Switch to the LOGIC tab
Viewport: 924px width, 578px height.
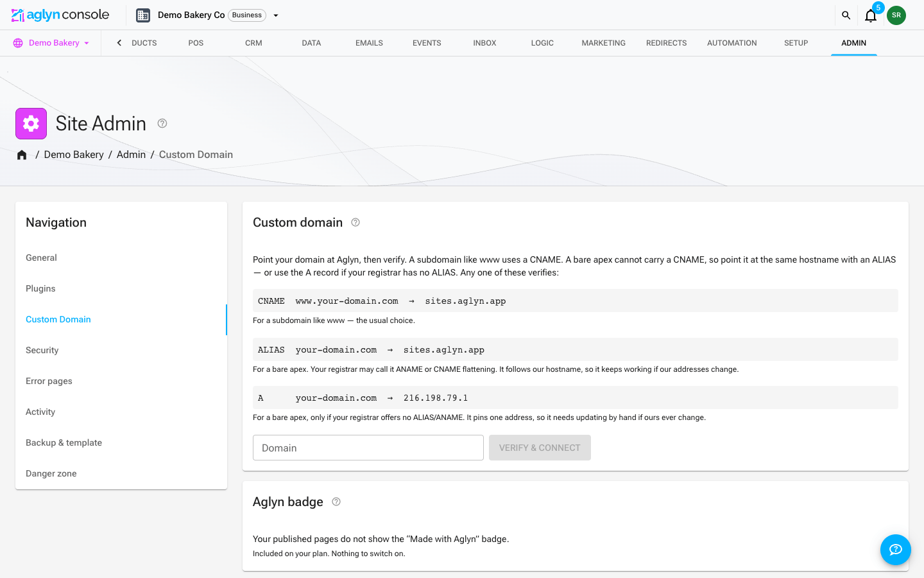[542, 43]
